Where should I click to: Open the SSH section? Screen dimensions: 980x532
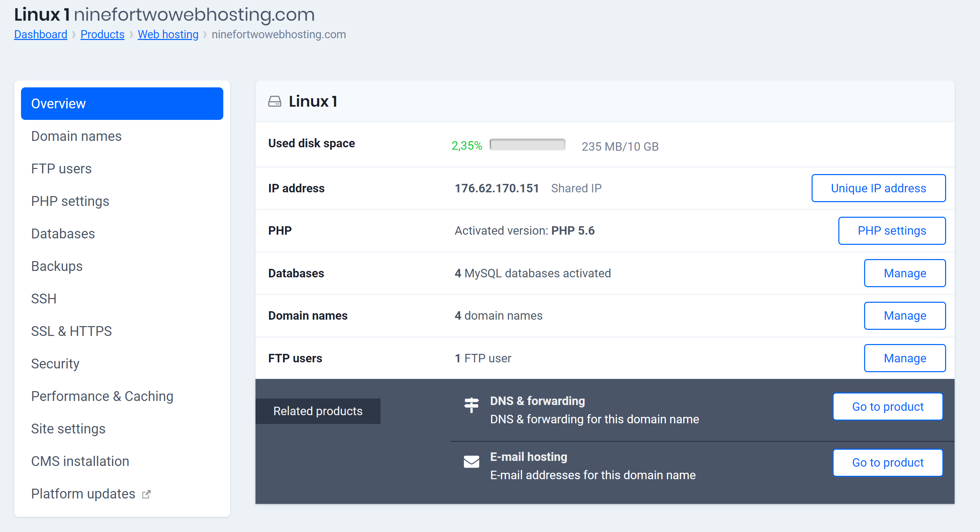pos(44,298)
